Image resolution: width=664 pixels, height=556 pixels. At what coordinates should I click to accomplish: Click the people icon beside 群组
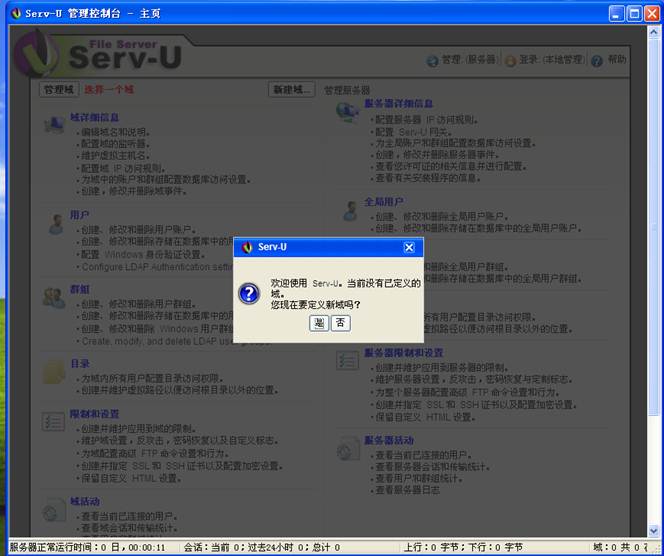coord(54,298)
